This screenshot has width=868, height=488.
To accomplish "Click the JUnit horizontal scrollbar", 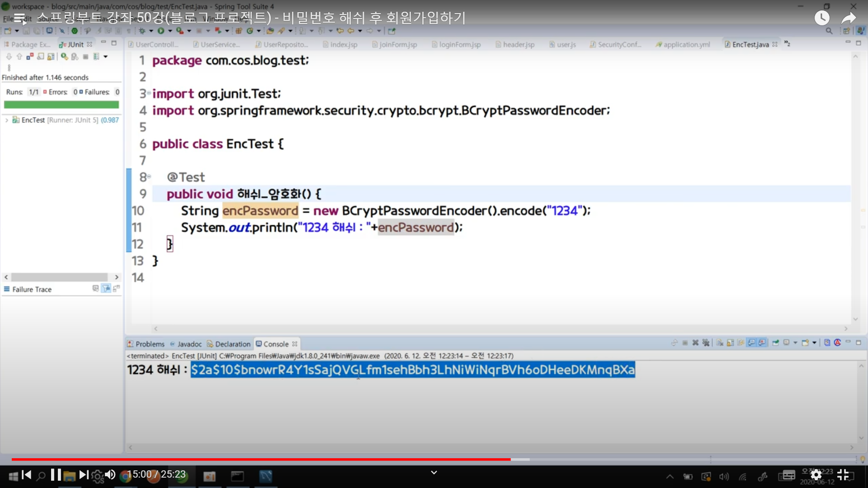I will (59, 277).
